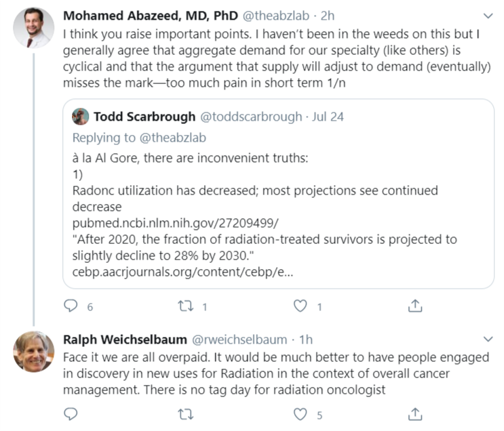Viewport: 504px width, 431px height.
Task: Open more options on Ralph Weichselbaum's tweet
Action: [x=487, y=338]
